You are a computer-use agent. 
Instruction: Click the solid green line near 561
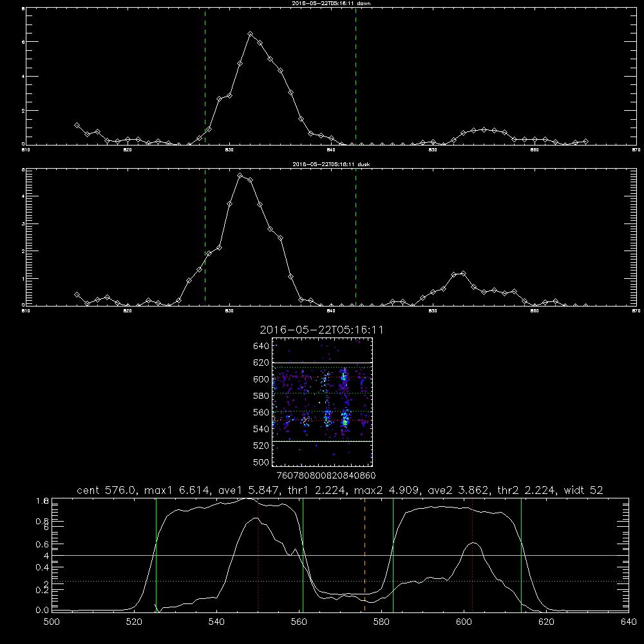coord(303,555)
